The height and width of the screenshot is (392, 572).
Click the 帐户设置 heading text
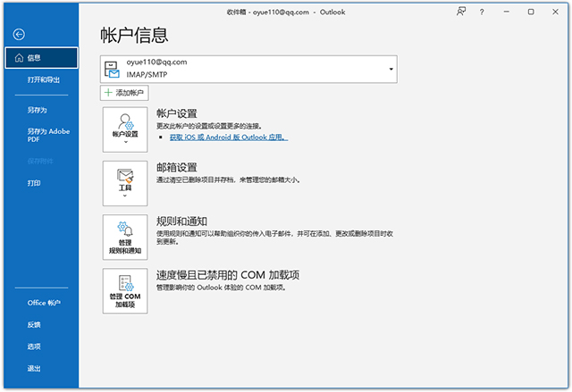[177, 113]
